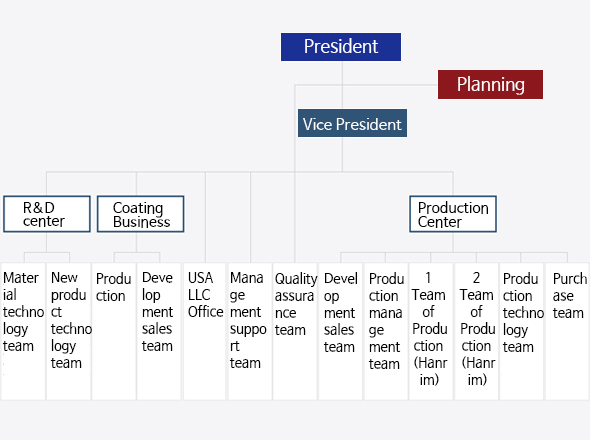Screen dimensions: 590x440
Task: Click Quality assurance team cell
Action: (x=295, y=331)
